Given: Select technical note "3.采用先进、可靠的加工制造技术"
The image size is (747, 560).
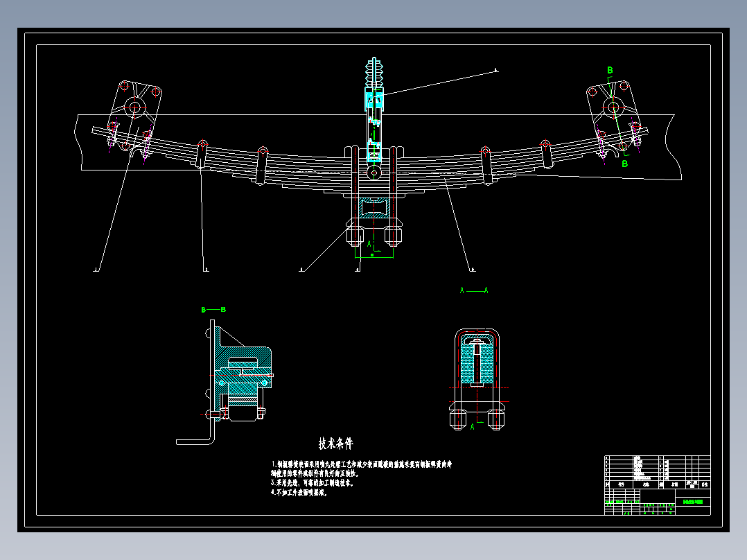Looking at the screenshot, I should pyautogui.click(x=313, y=483).
